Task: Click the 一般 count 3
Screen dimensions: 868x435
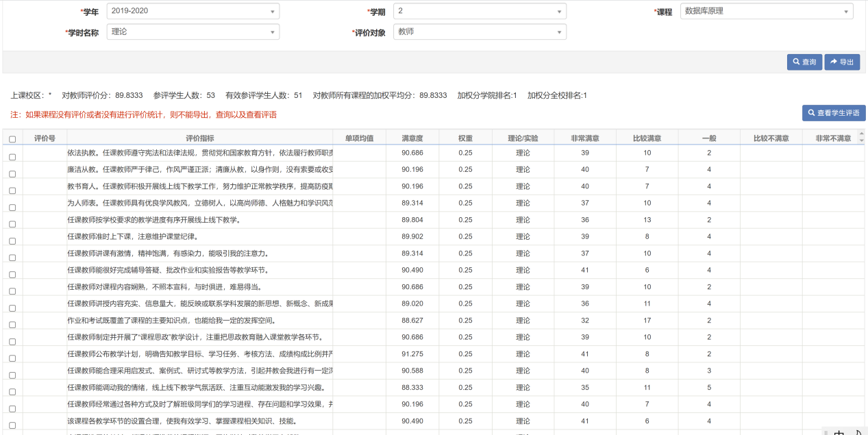Action: click(709, 371)
